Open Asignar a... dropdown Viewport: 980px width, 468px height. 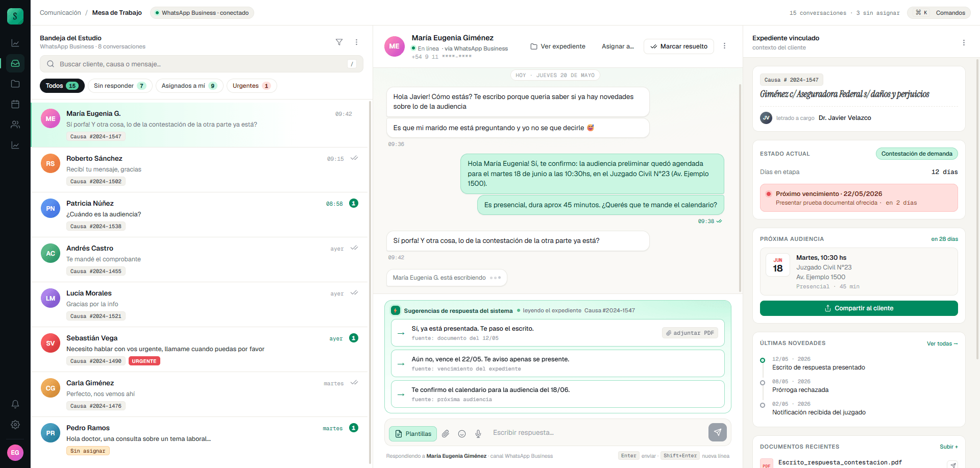tap(618, 46)
